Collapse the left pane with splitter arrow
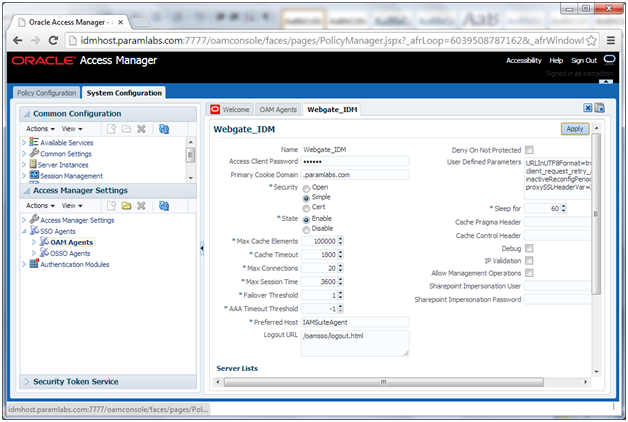628x422 pixels. pyautogui.click(x=202, y=248)
